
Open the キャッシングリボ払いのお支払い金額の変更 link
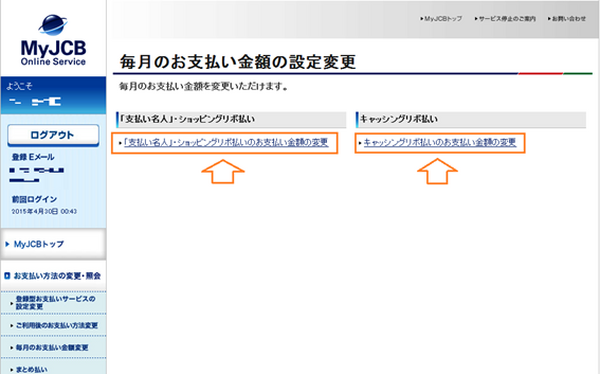(440, 142)
